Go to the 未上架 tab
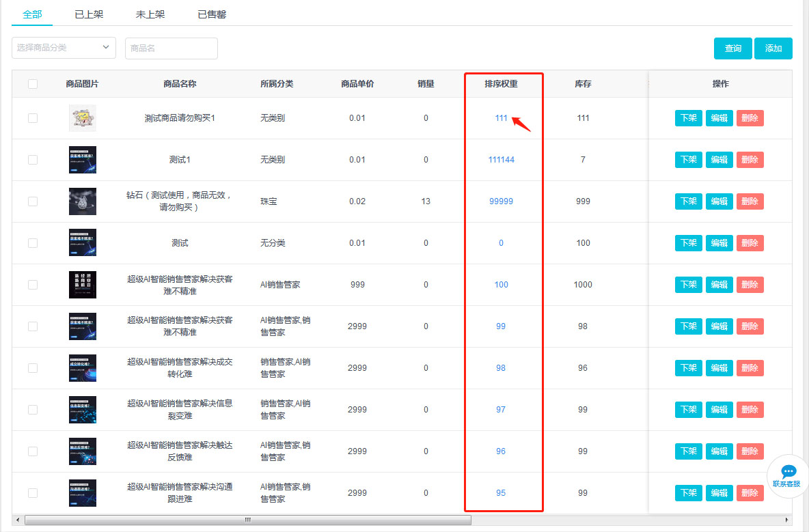This screenshot has width=809, height=532. tap(150, 14)
